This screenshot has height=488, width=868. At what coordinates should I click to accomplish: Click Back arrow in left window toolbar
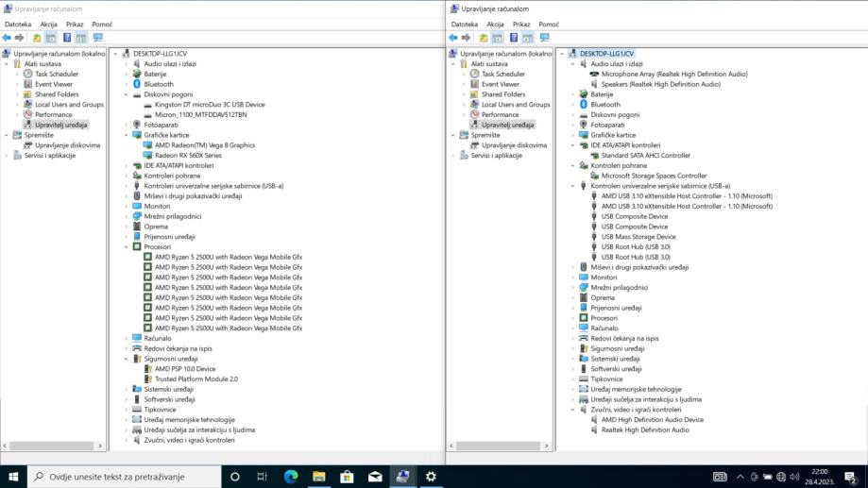pos(7,38)
